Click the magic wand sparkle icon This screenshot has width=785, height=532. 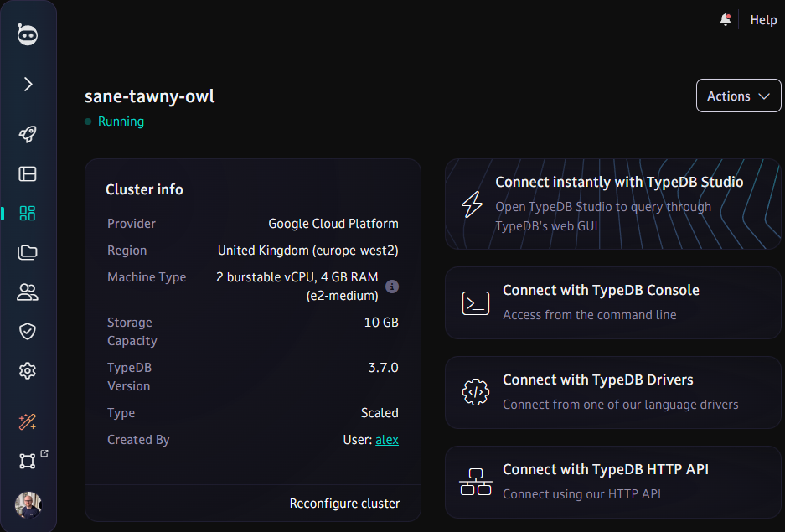pos(28,421)
